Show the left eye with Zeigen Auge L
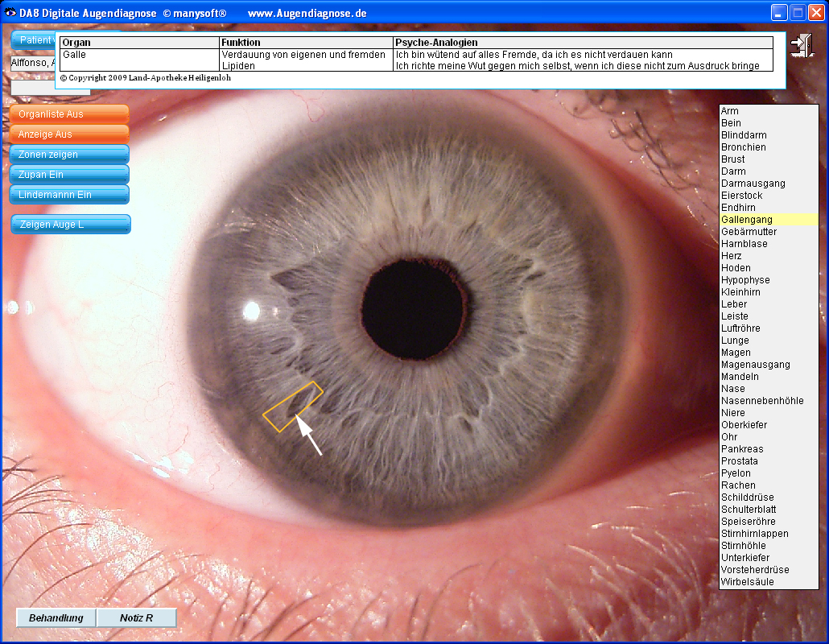Image resolution: width=829 pixels, height=644 pixels. [71, 225]
